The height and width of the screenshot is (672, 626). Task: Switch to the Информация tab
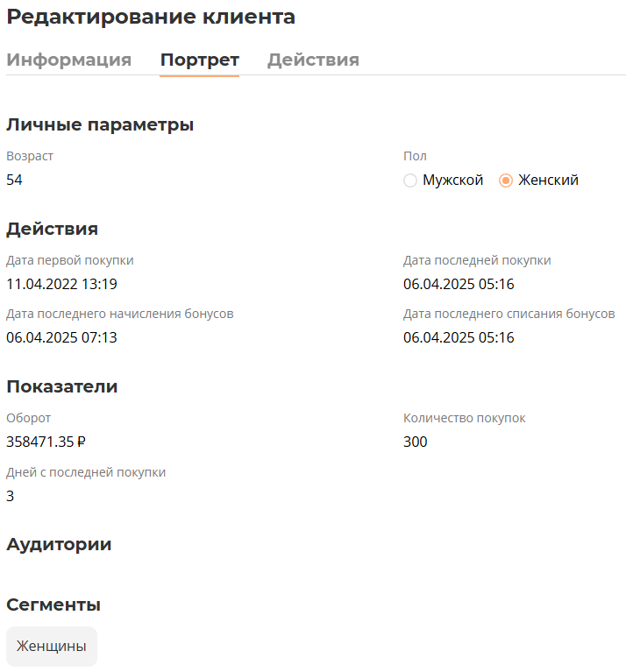pyautogui.click(x=68, y=60)
